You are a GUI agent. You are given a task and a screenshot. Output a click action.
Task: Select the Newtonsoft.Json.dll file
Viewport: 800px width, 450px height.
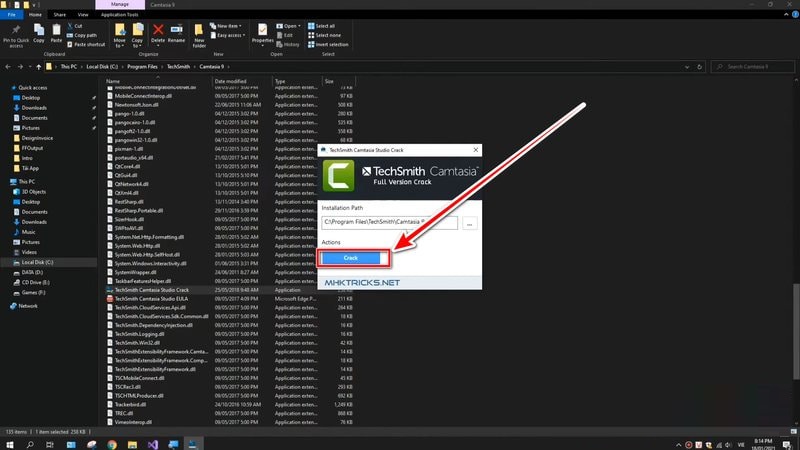(x=136, y=105)
